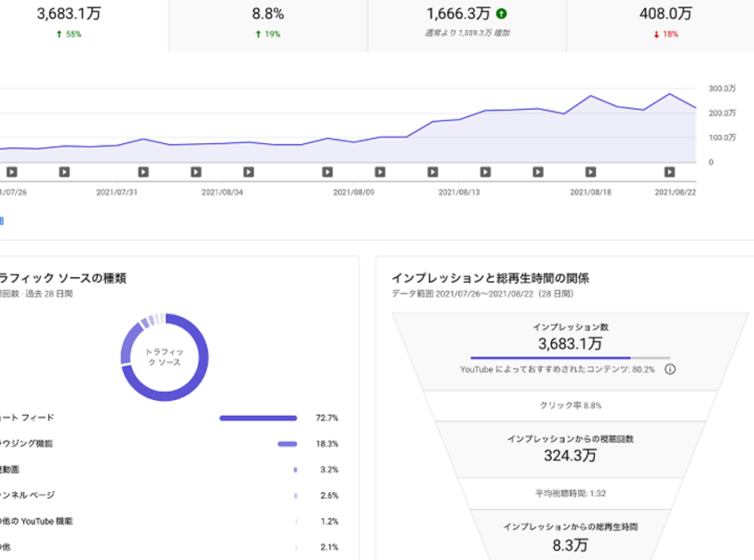Click the クリック率 8.8% funnel section
This screenshot has width=754, height=560.
coord(571,406)
